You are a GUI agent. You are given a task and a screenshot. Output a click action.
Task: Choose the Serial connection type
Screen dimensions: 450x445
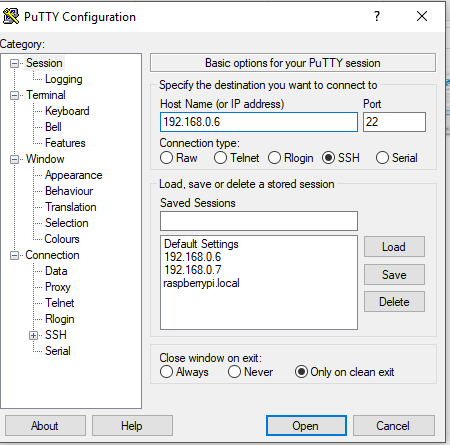[382, 158]
